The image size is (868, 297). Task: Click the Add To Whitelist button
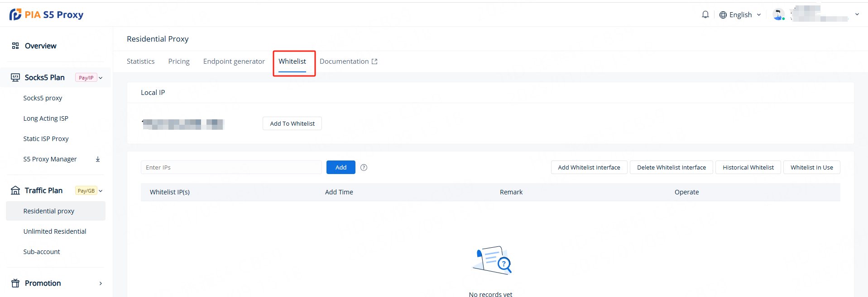tap(292, 123)
